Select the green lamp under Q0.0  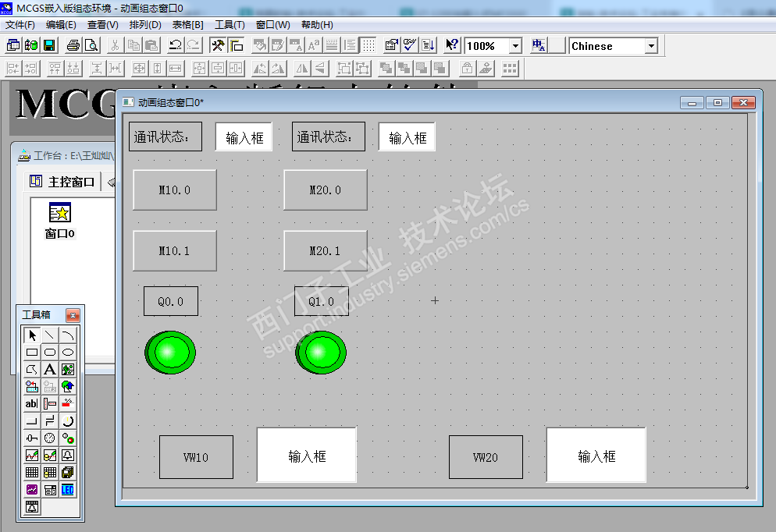click(x=169, y=353)
